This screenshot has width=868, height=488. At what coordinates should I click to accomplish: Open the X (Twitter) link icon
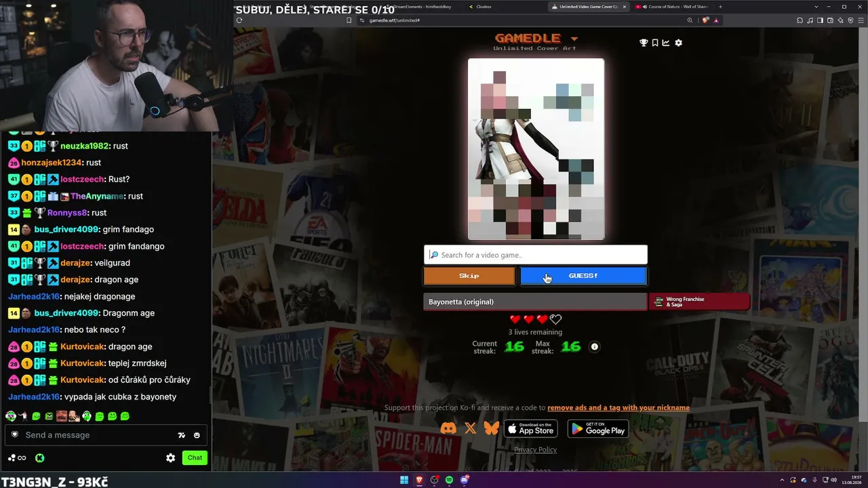pyautogui.click(x=471, y=428)
